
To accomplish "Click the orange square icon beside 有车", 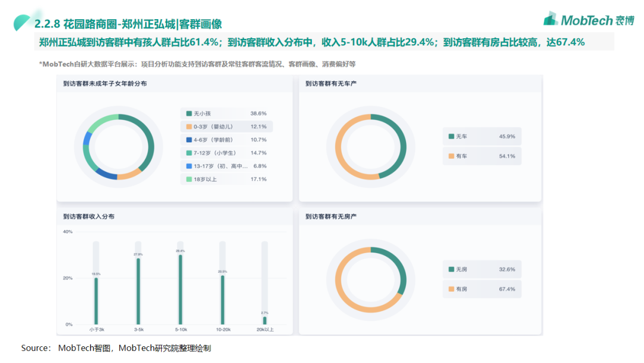I will click(451, 156).
